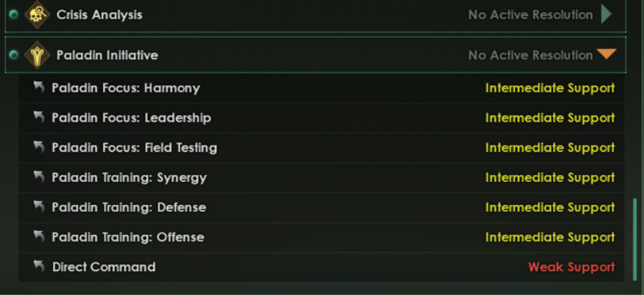Click the Crisis Analysis skull icon
Screen dimensions: 644x295
[x=37, y=15]
